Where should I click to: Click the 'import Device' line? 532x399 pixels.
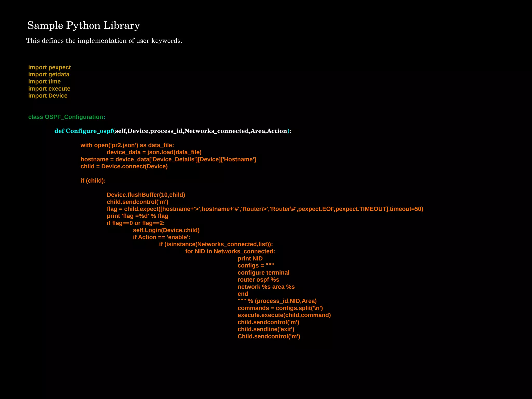click(48, 96)
